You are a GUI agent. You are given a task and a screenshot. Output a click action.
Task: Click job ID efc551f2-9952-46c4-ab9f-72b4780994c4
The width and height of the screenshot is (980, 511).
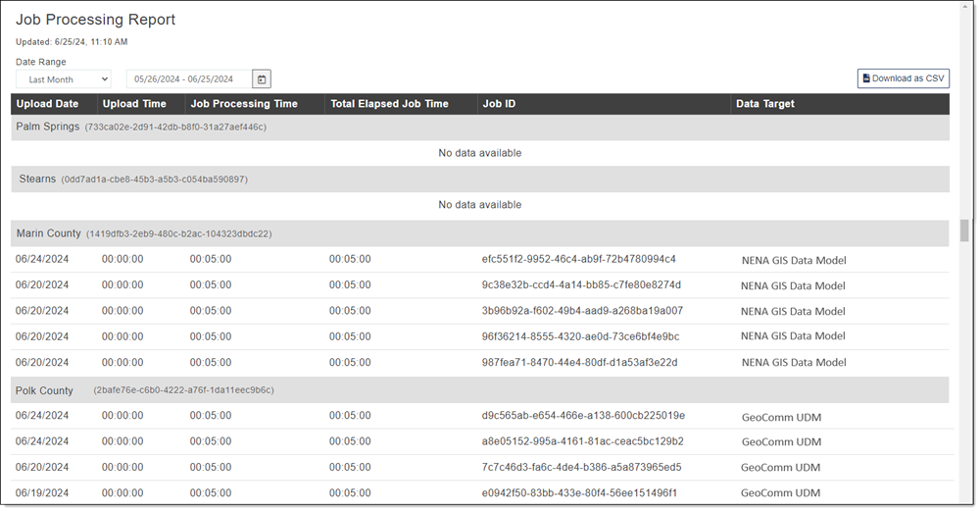pyautogui.click(x=579, y=259)
